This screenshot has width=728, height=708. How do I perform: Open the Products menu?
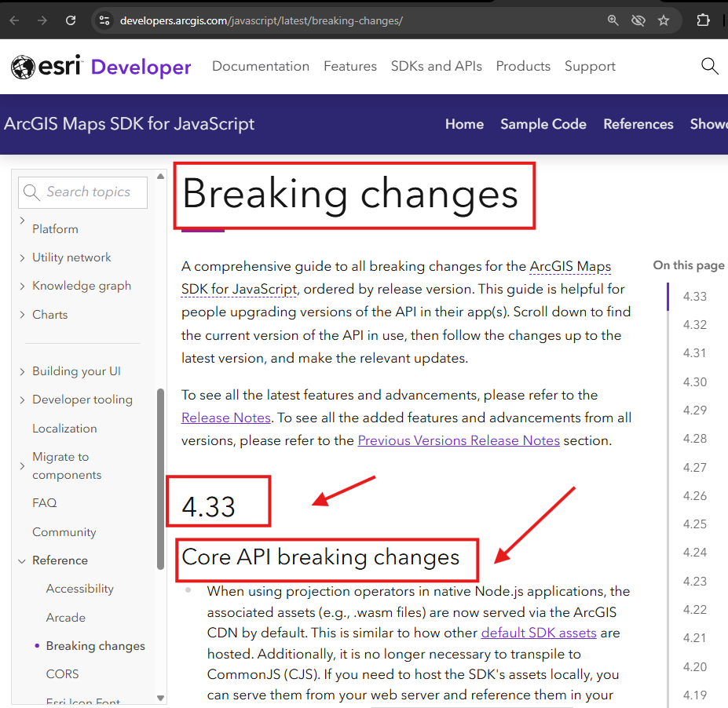pyautogui.click(x=523, y=67)
